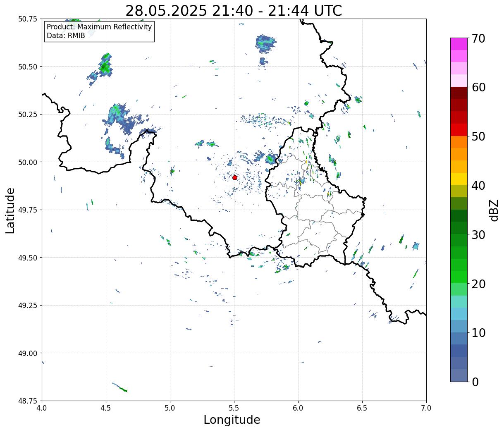Click the colorbar tick label 30
504x430 pixels.
click(478, 234)
